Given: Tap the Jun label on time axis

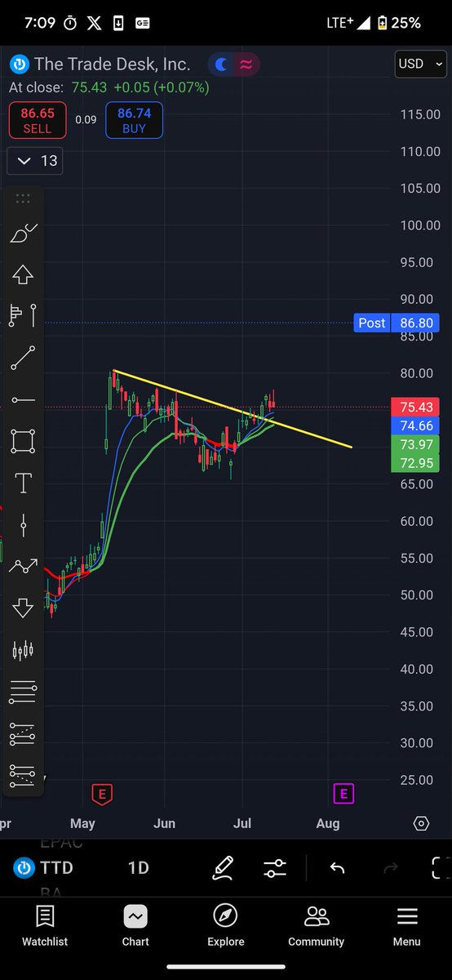Looking at the screenshot, I should (x=164, y=823).
